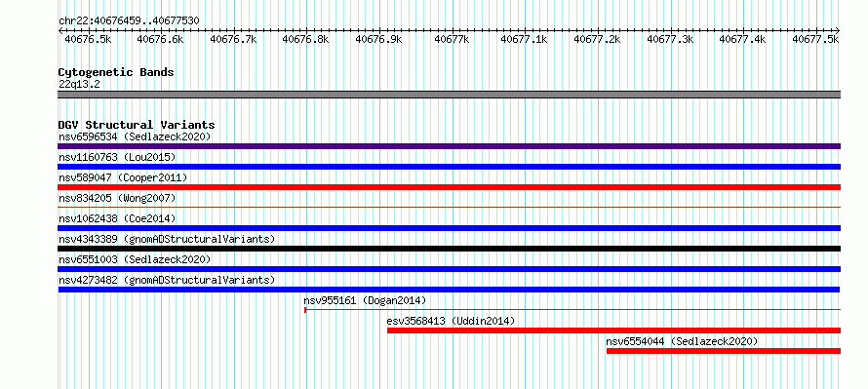Screen dimensions: 868x389
Task: Select the blue bar under nsv1062438
Action: tap(449, 228)
